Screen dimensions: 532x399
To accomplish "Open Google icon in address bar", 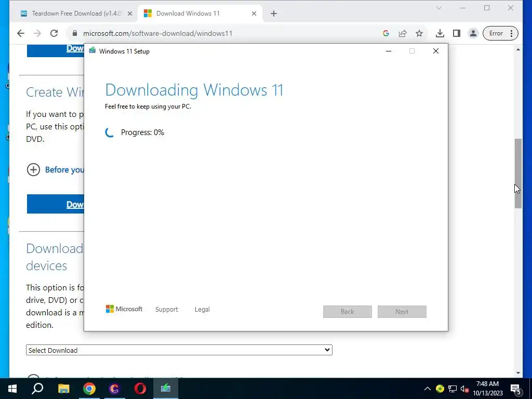I will coord(386,33).
